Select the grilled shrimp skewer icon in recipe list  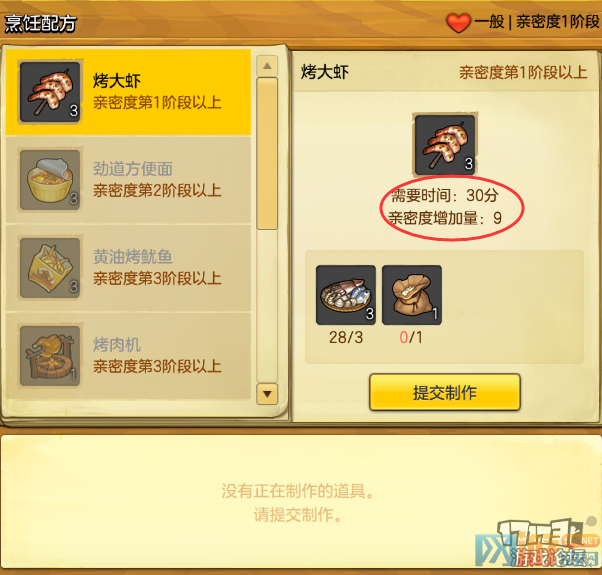[x=50, y=92]
